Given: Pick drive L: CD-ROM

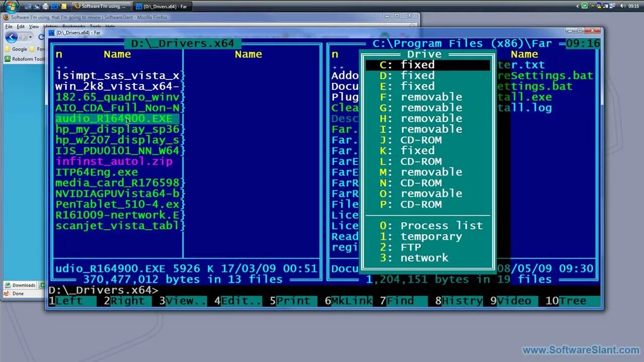Looking at the screenshot, I should [x=428, y=161].
